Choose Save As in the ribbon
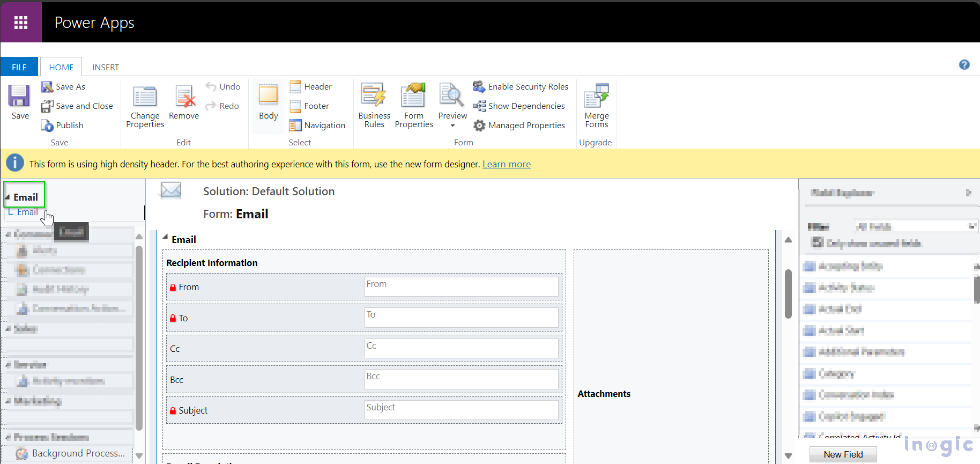Image resolution: width=980 pixels, height=464 pixels. 63,86
